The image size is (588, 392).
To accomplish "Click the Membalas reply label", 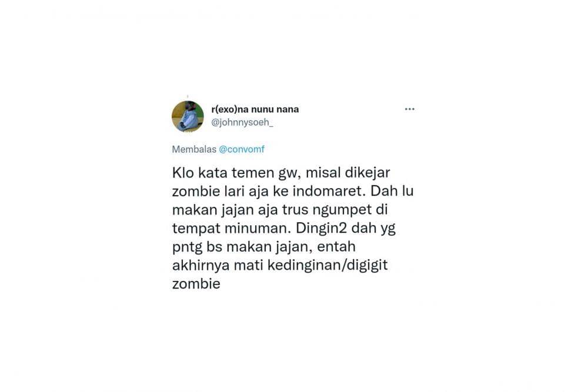I will click(x=194, y=149).
